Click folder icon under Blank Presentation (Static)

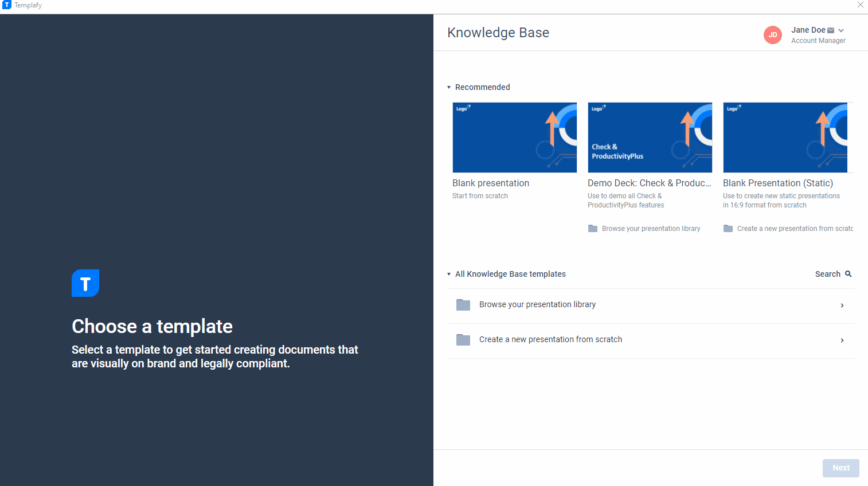pyautogui.click(x=728, y=229)
